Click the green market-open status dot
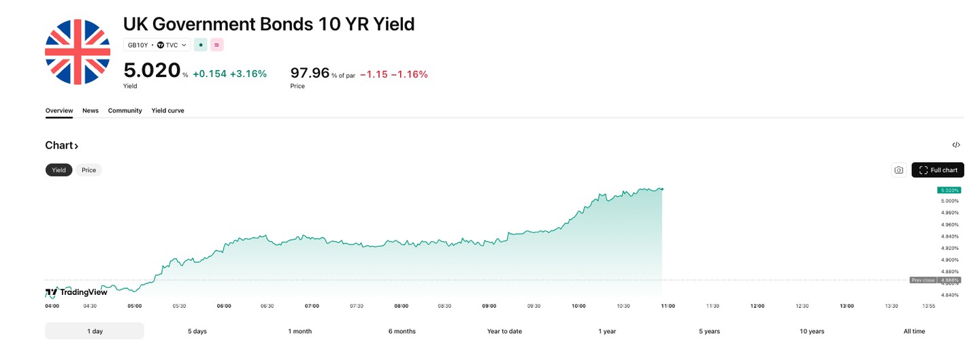The height and width of the screenshot is (348, 980). (x=201, y=45)
